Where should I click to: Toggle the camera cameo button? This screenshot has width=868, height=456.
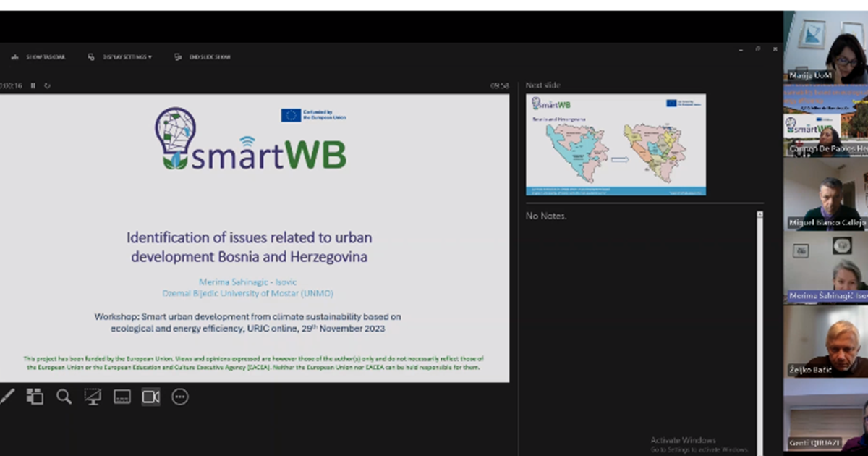[150, 397]
